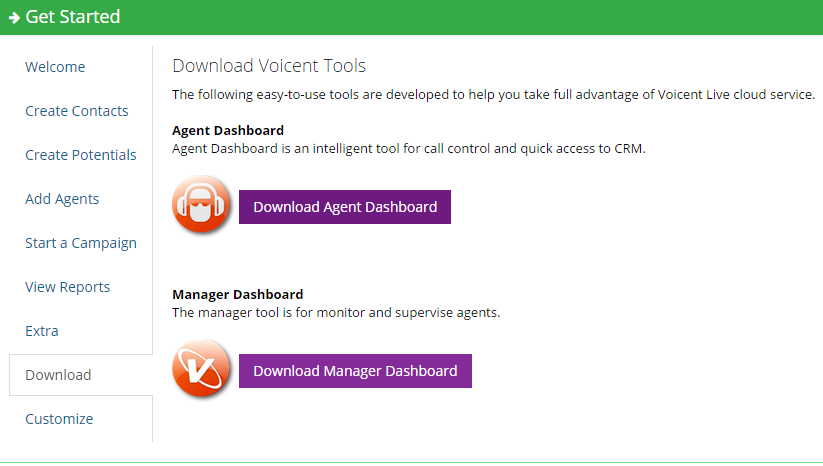Click the sentence mentioning Voicent Live cloud service
823x466 pixels.
[x=493, y=95]
